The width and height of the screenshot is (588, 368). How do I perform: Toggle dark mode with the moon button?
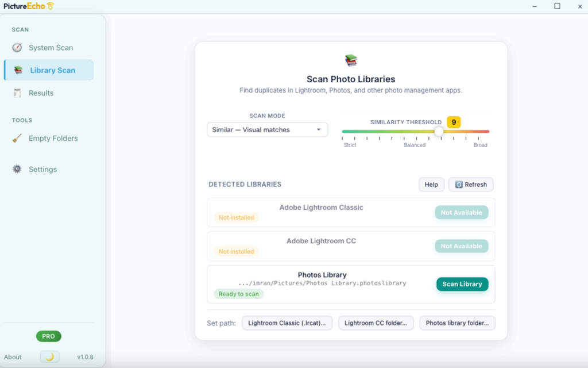tap(49, 357)
